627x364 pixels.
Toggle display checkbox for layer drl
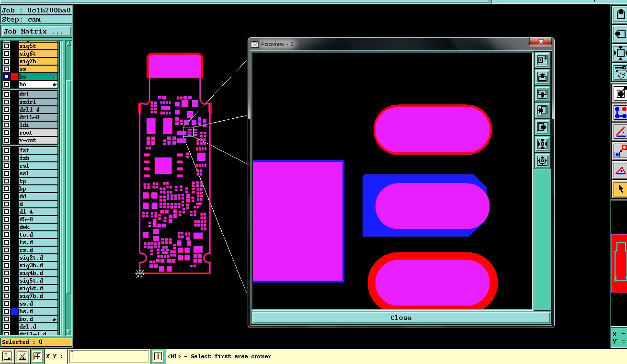tap(7, 94)
